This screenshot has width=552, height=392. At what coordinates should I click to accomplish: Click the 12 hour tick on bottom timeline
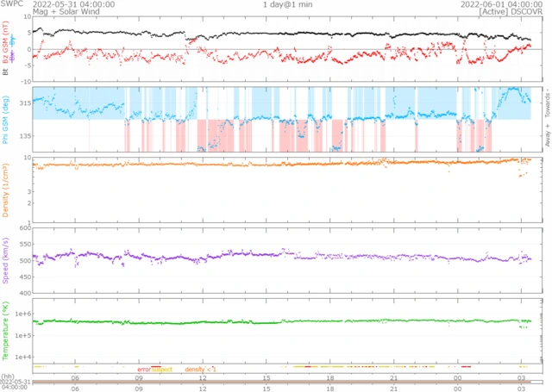click(203, 387)
